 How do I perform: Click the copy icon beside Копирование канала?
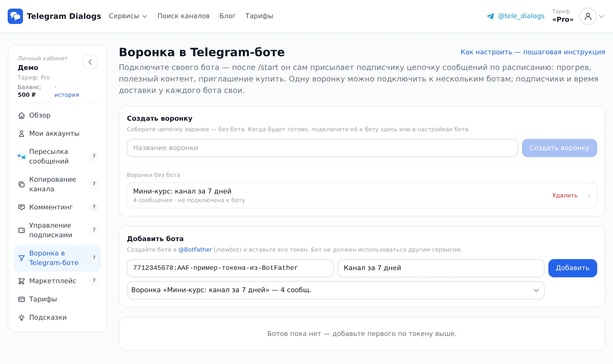click(x=21, y=184)
